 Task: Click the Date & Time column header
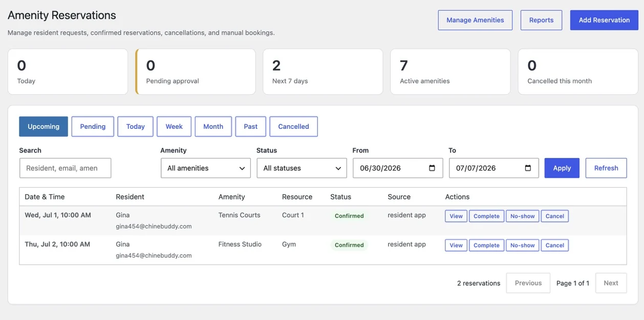45,197
